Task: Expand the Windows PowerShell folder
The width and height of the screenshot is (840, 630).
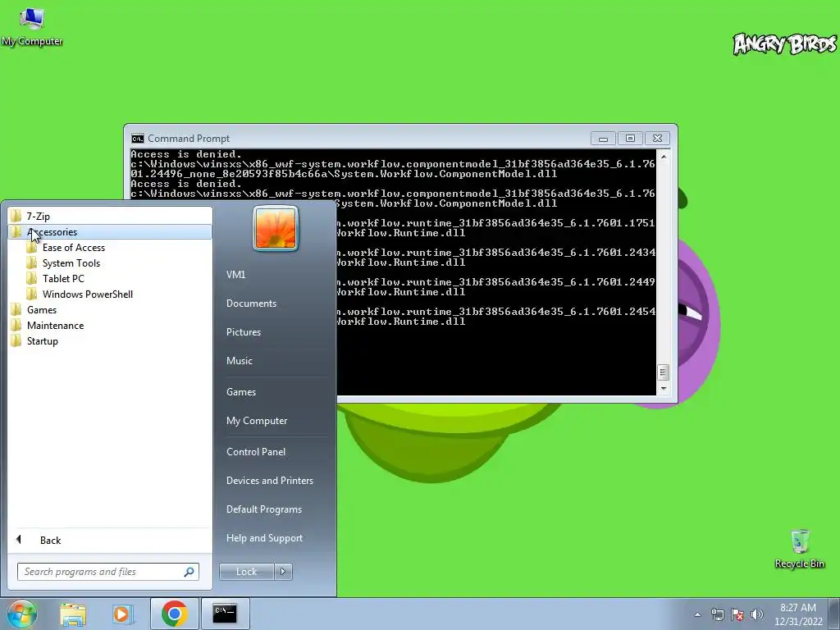Action: point(110,294)
